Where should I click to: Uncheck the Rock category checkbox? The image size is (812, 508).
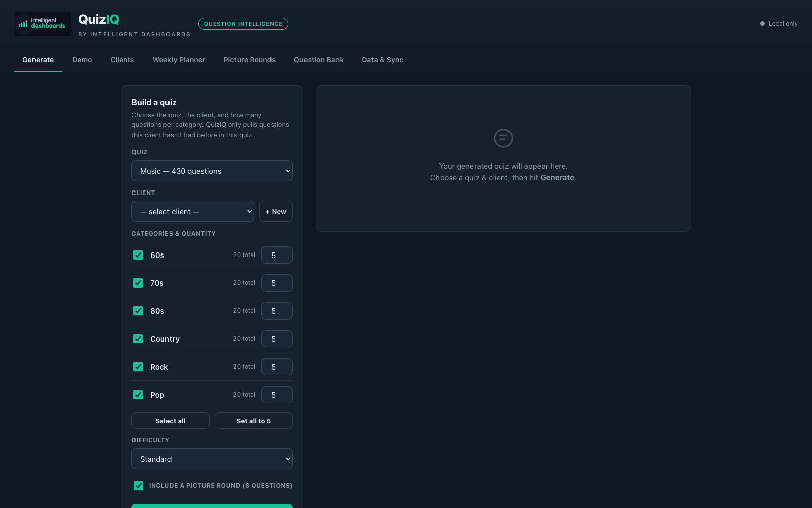coord(138,367)
